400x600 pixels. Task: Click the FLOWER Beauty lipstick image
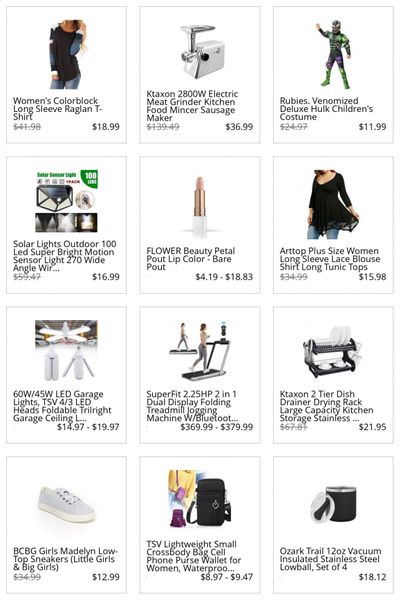point(200,205)
